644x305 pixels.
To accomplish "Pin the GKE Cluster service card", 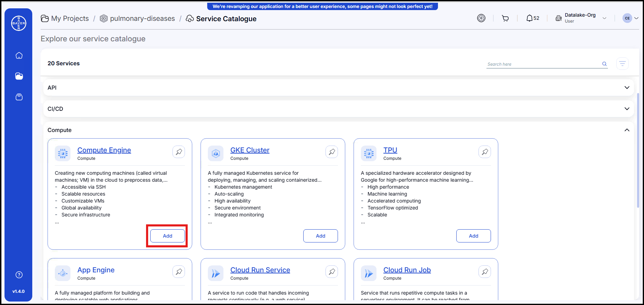I will pos(332,152).
